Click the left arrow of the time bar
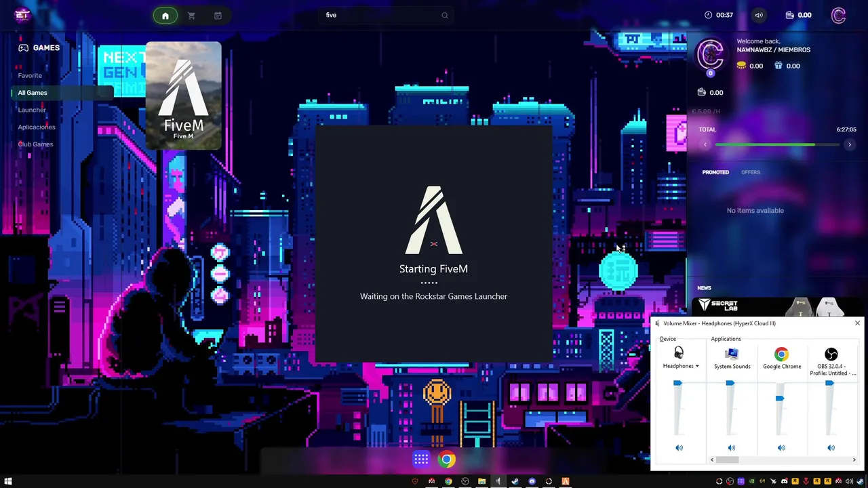Viewport: 868px width, 488px height. click(x=705, y=144)
